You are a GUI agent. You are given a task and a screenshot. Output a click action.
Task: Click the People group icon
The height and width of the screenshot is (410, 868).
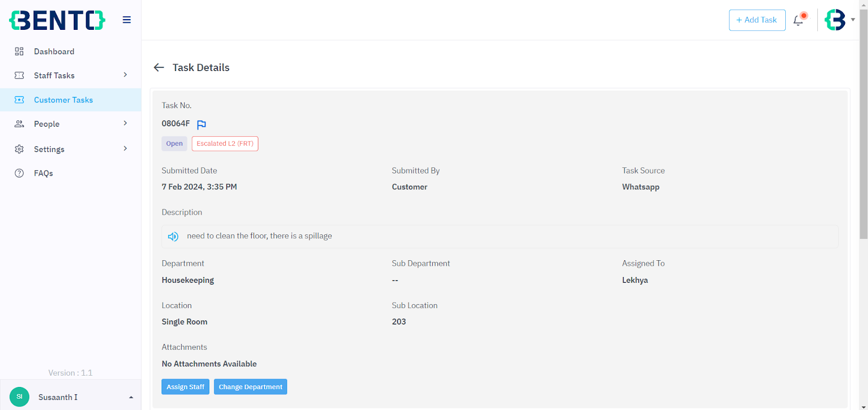(19, 124)
